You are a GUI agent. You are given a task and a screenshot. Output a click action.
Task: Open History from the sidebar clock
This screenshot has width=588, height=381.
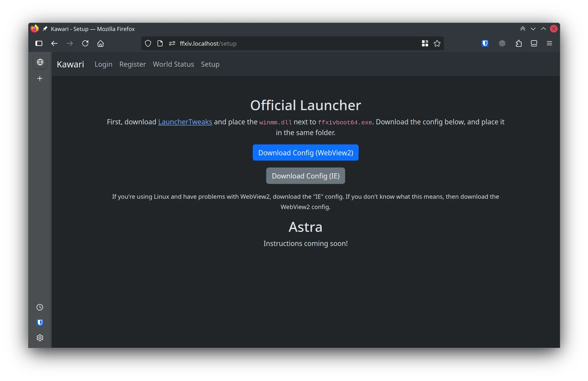coord(40,307)
